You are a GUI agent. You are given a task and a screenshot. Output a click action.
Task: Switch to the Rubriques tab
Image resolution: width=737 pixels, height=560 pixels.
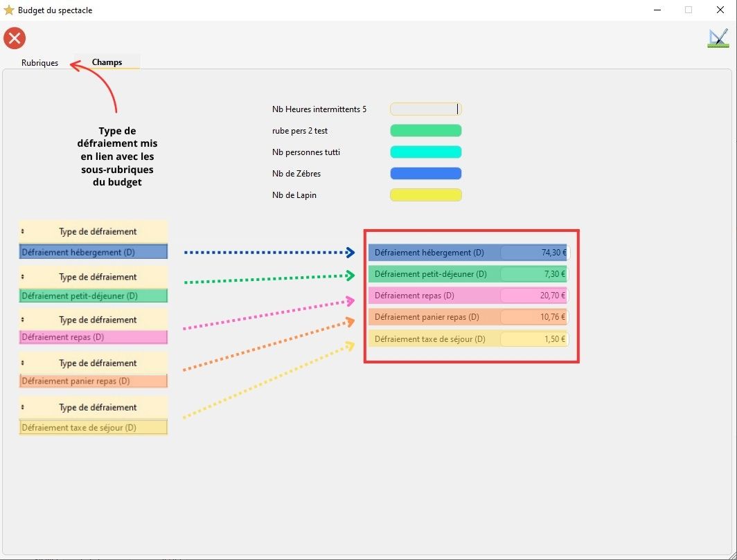point(39,63)
